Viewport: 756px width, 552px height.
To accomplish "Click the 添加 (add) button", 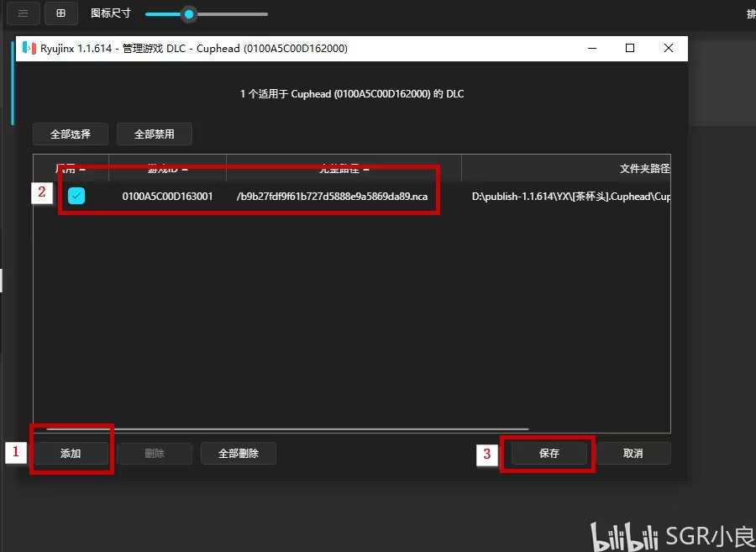I will (x=71, y=453).
